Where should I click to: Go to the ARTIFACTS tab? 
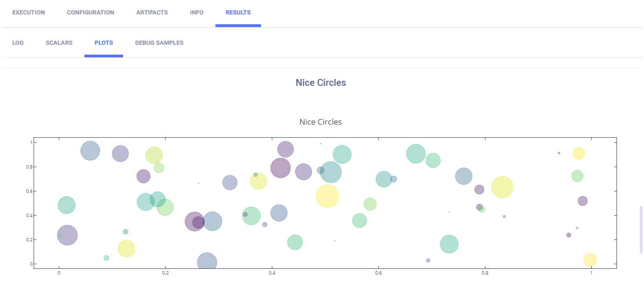(152, 13)
